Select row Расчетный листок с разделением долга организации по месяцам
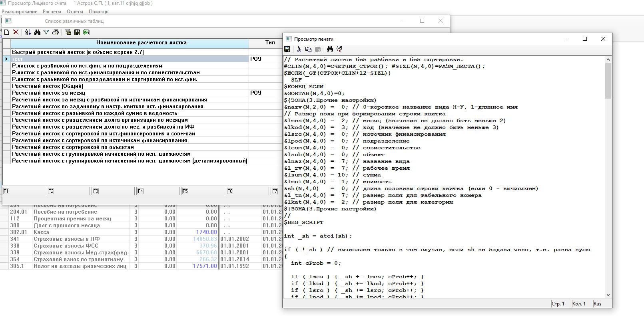This screenshot has width=644, height=333. [x=130, y=120]
